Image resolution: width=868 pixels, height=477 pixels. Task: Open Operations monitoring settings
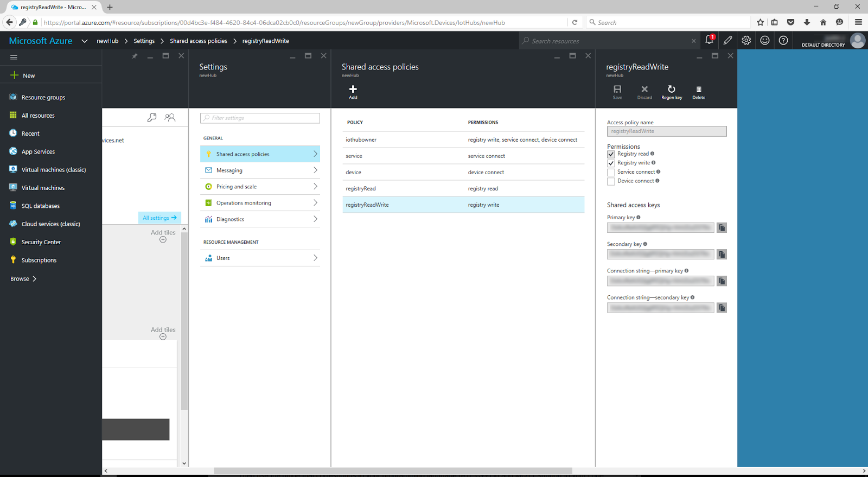(x=260, y=203)
